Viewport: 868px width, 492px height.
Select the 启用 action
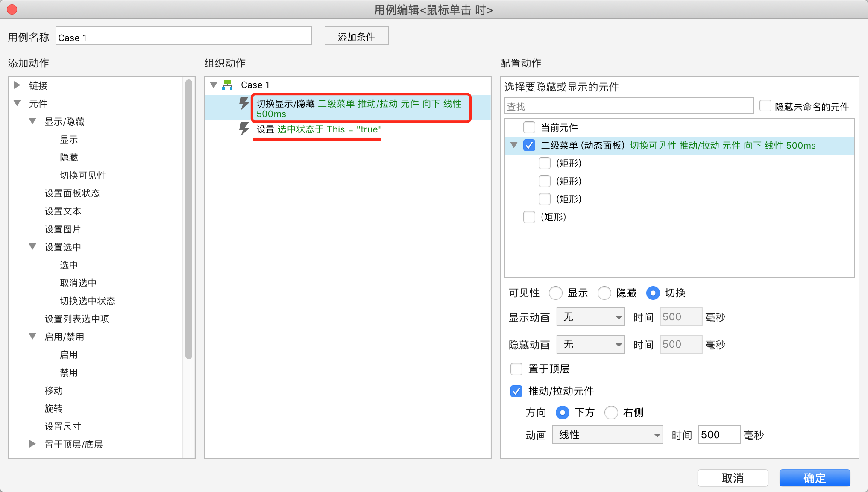(x=69, y=354)
